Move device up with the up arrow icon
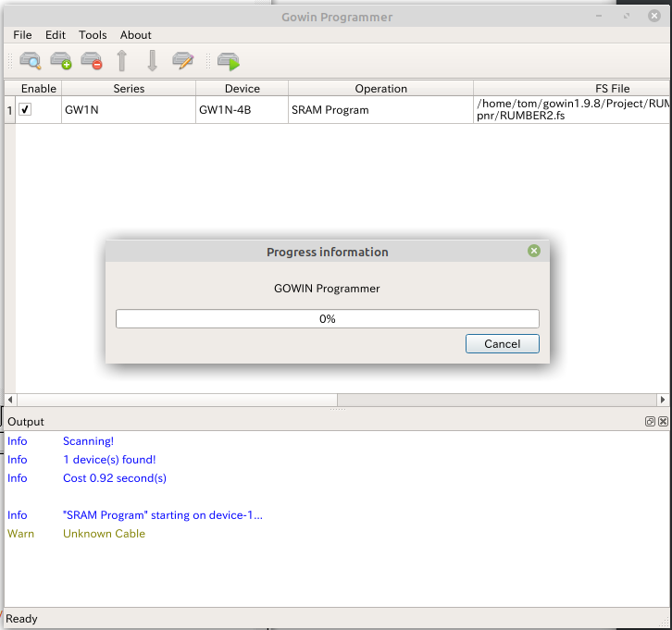The width and height of the screenshot is (672, 630). coord(122,61)
